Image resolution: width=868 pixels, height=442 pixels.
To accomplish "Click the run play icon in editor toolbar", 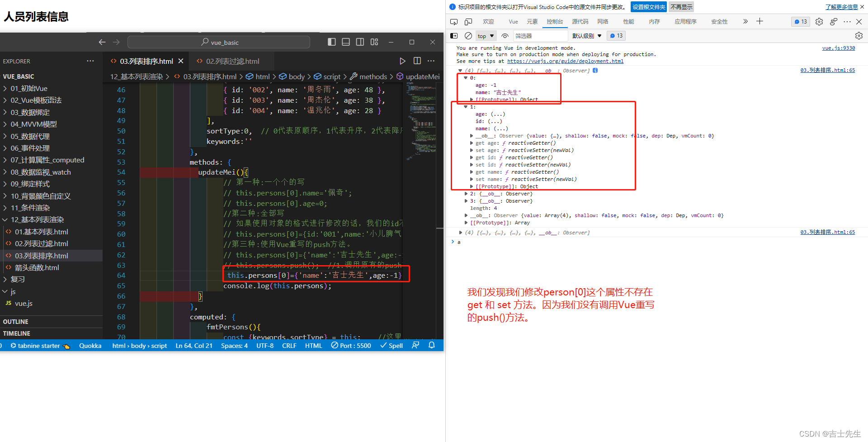I will (x=402, y=61).
